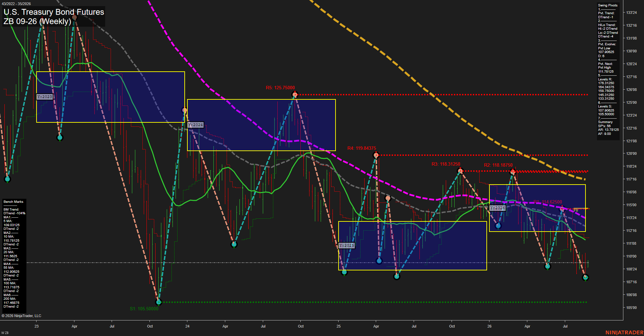The height and width of the screenshot is (336, 644).
Task: Click the Pvt High 111.78125 value
Action: click(x=606, y=72)
